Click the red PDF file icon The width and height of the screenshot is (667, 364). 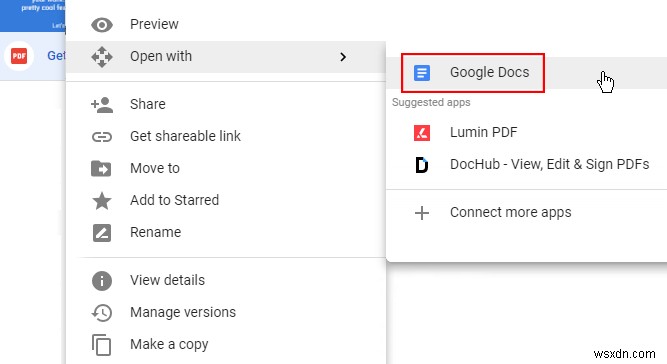point(19,56)
